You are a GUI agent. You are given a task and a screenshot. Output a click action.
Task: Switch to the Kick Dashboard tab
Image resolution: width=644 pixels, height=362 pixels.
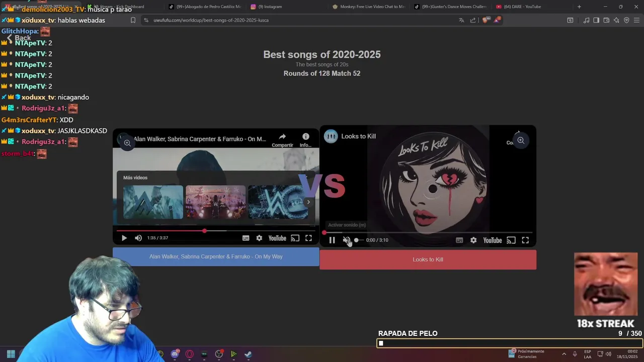[123, 7]
